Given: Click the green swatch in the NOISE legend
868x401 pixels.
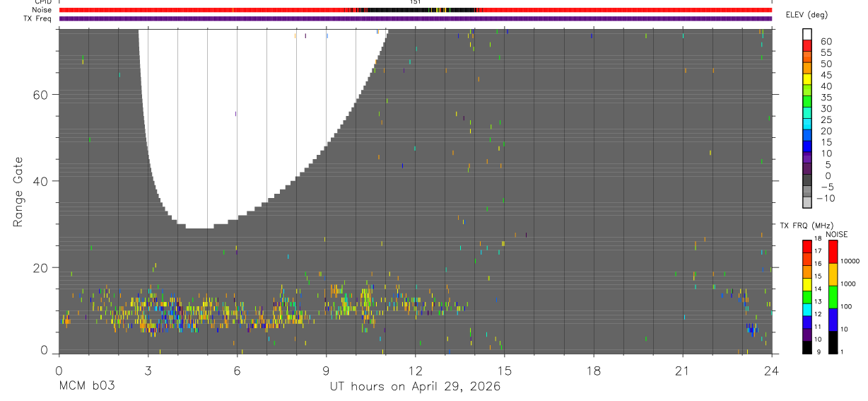Looking at the screenshot, I should coord(833,296).
